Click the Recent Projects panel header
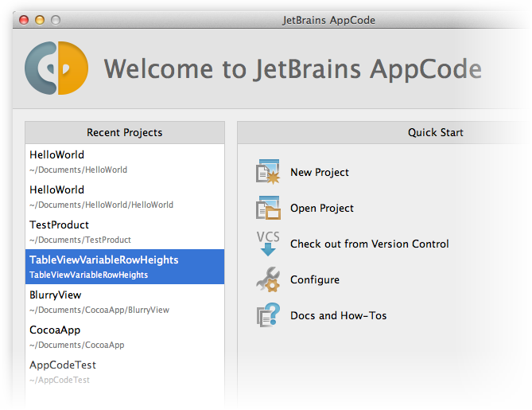Screen dimensions: 532x410 [x=125, y=132]
